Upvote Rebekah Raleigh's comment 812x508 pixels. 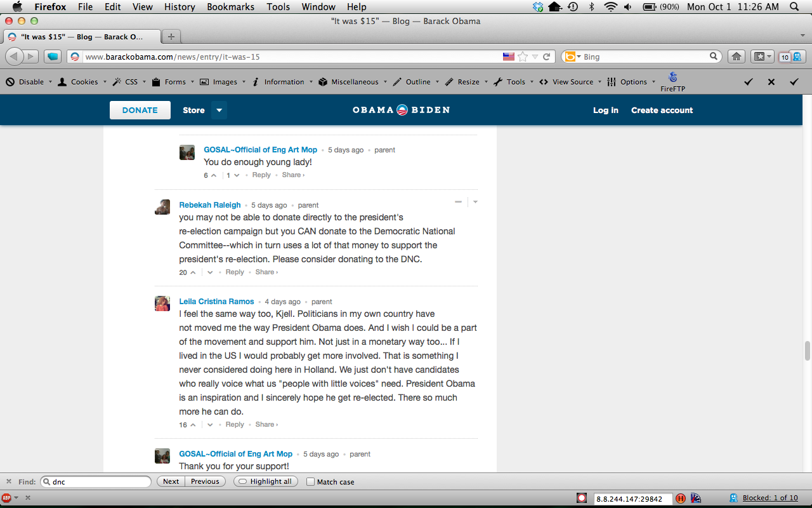point(193,272)
